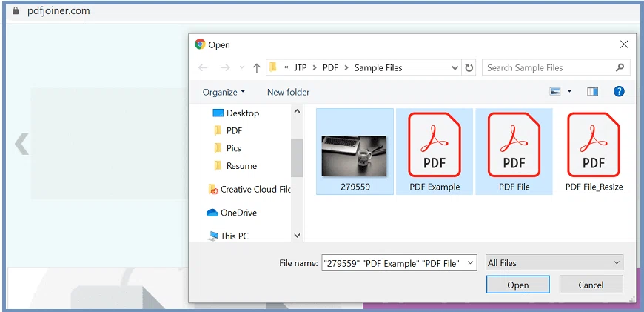
Task: Refresh the Sample Files folder view
Action: point(469,68)
